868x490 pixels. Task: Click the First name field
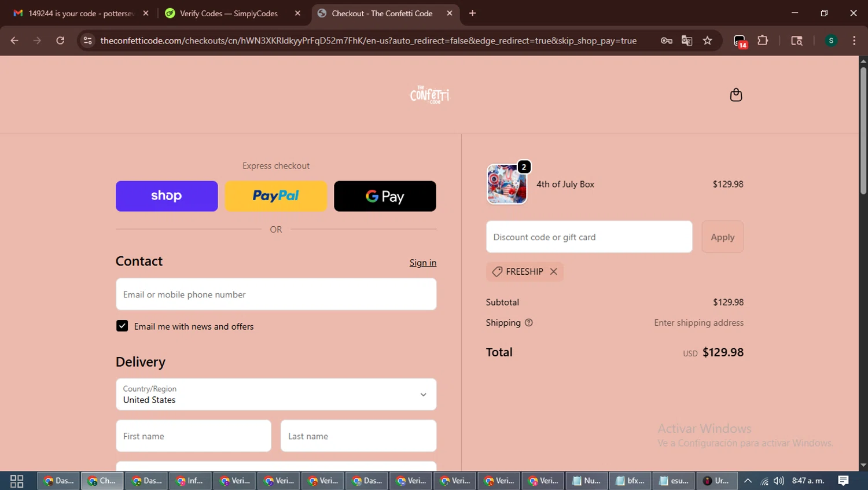(193, 436)
